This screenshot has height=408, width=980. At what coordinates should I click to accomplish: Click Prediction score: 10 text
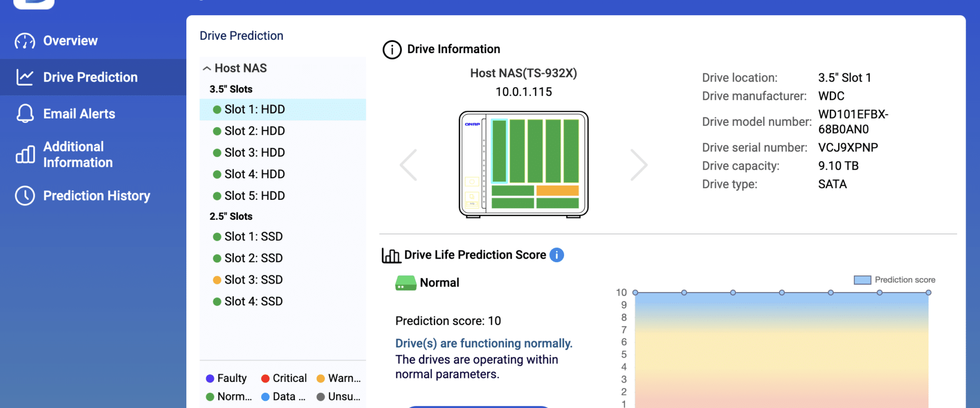pos(448,321)
